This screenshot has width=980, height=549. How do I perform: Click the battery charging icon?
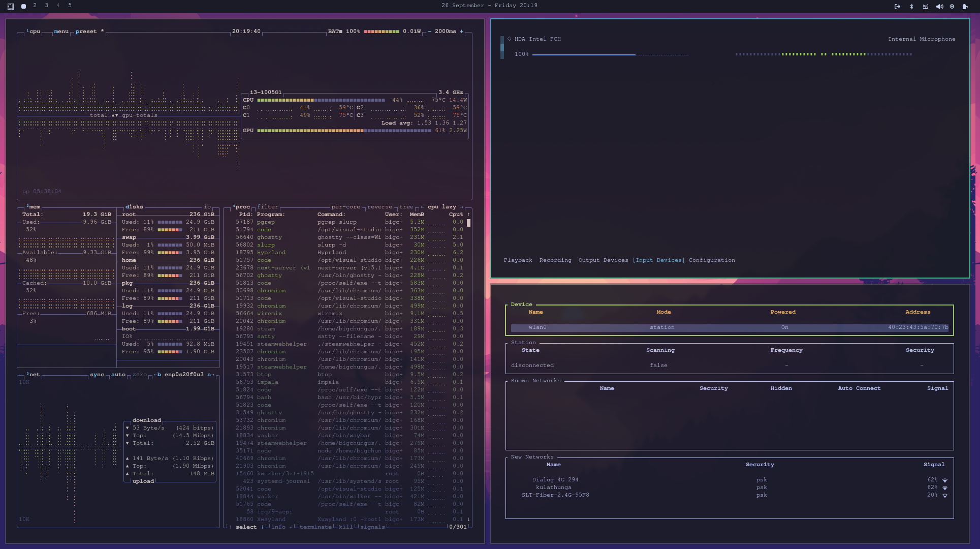coord(965,7)
